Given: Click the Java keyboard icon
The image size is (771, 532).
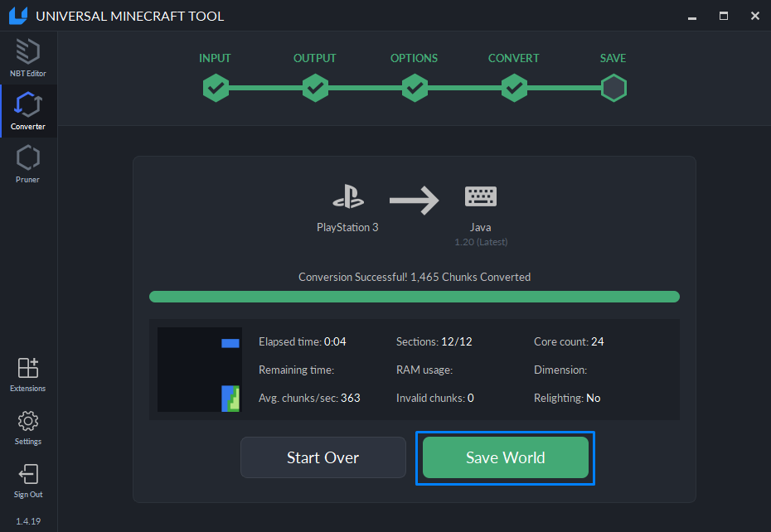Looking at the screenshot, I should 481,196.
